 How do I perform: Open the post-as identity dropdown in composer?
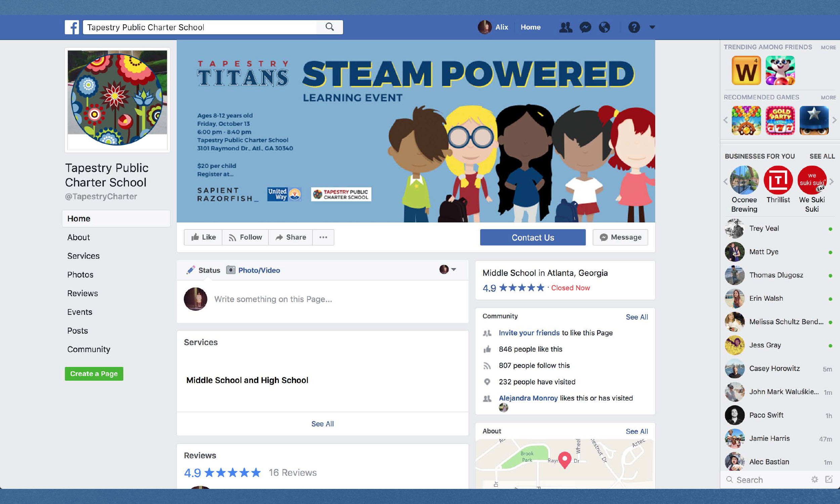pos(448,270)
